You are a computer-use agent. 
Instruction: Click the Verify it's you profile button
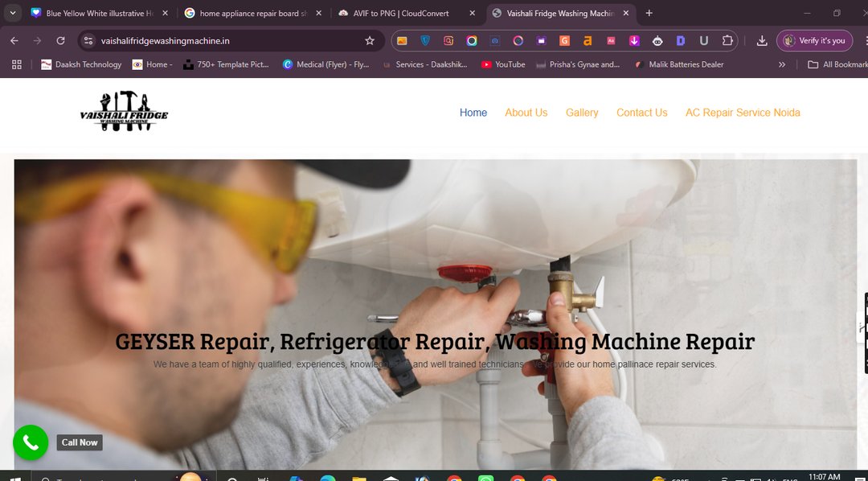814,40
